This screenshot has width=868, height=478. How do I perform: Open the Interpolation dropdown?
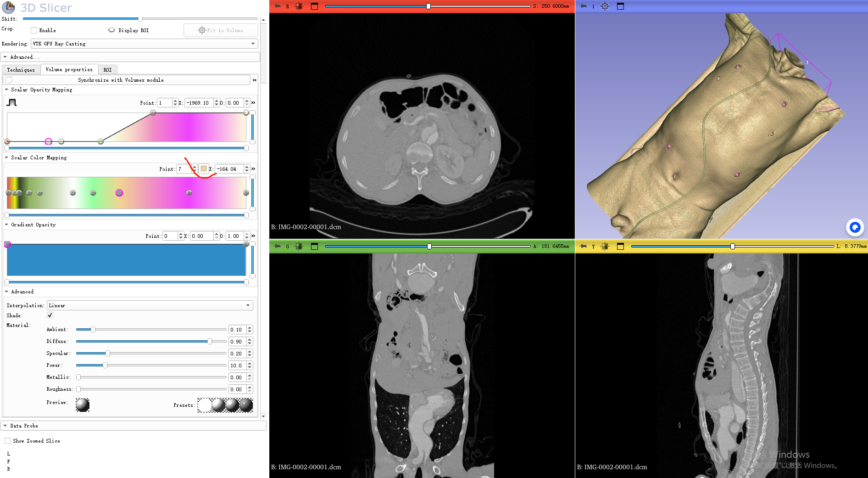[x=150, y=305]
